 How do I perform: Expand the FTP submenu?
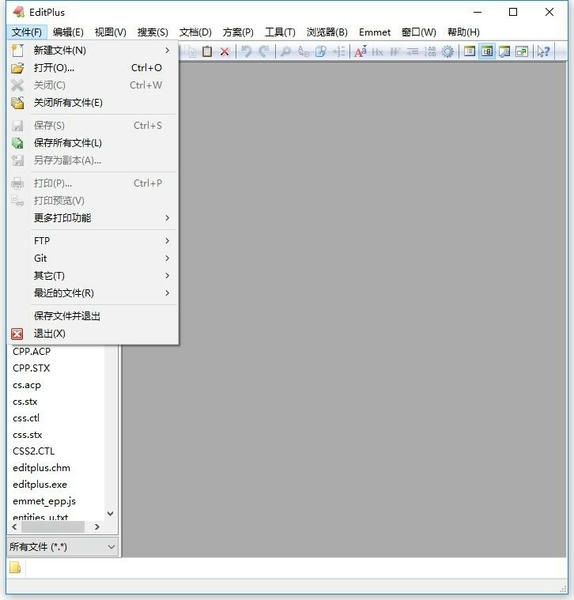tap(93, 241)
